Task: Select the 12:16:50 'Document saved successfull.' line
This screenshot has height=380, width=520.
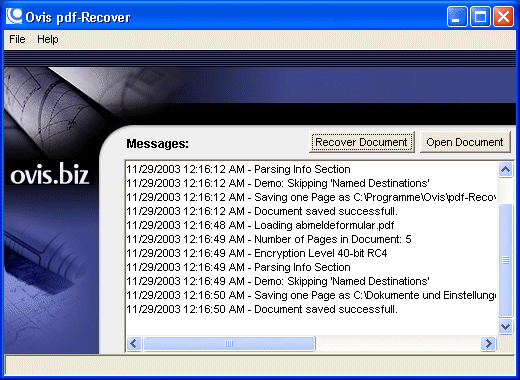Action: pyautogui.click(x=262, y=309)
